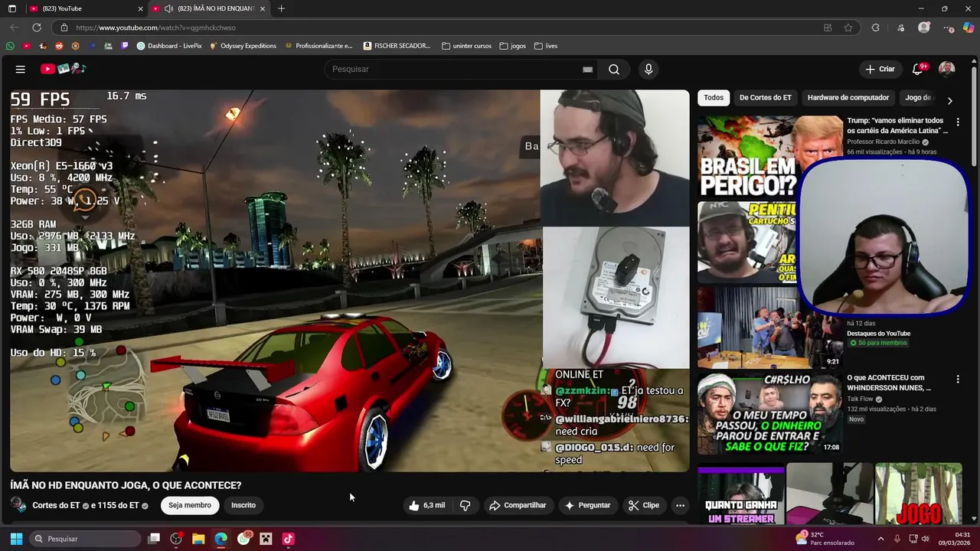This screenshot has height=551, width=980.
Task: Select the Todos filter chip
Action: click(x=714, y=97)
